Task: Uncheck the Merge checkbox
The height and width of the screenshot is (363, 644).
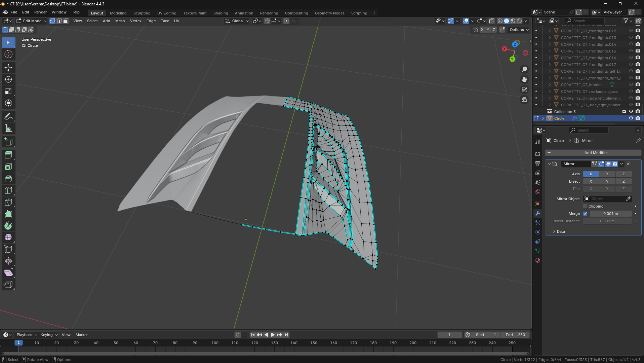Action: pos(585,214)
